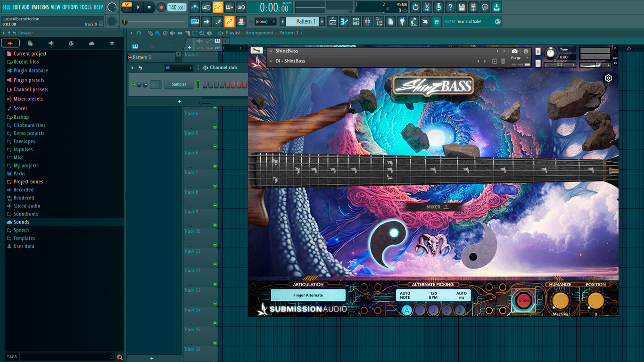
Task: Expand the MIXER panel arrow
Action: click(446, 206)
